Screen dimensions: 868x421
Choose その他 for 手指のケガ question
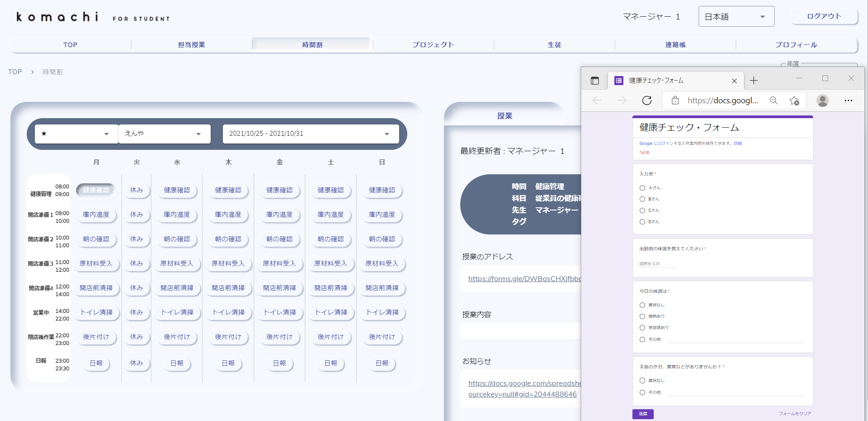[x=642, y=392]
